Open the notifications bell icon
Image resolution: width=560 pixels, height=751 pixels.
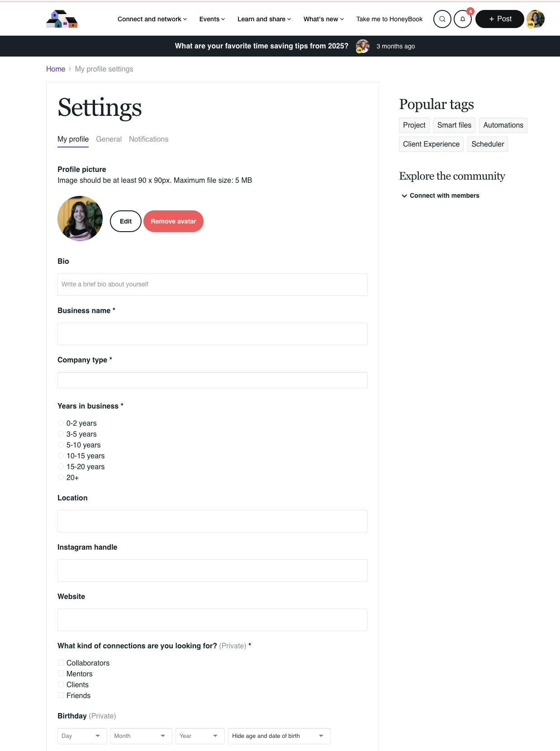point(462,19)
